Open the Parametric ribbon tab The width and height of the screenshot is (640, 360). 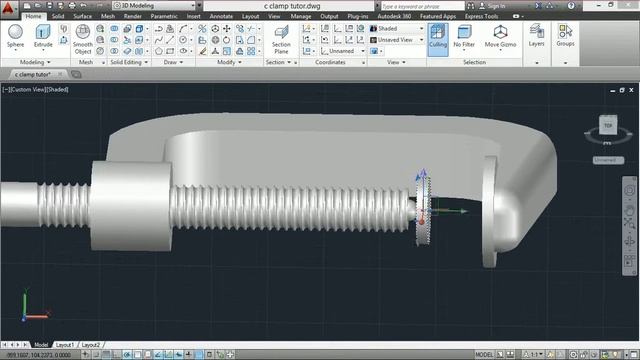click(164, 16)
